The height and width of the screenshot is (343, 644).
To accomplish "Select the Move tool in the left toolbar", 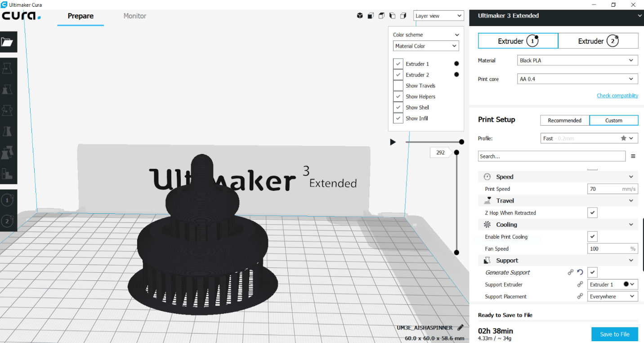I will pyautogui.click(x=7, y=69).
